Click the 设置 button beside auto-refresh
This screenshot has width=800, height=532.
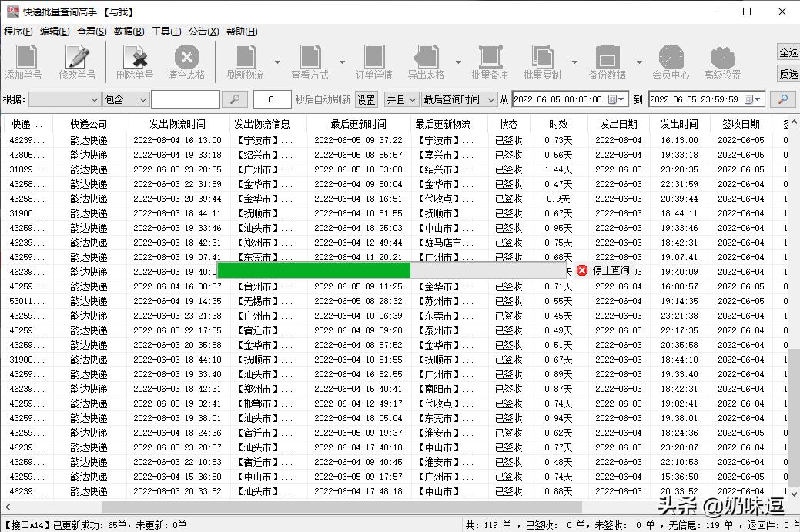coord(366,99)
